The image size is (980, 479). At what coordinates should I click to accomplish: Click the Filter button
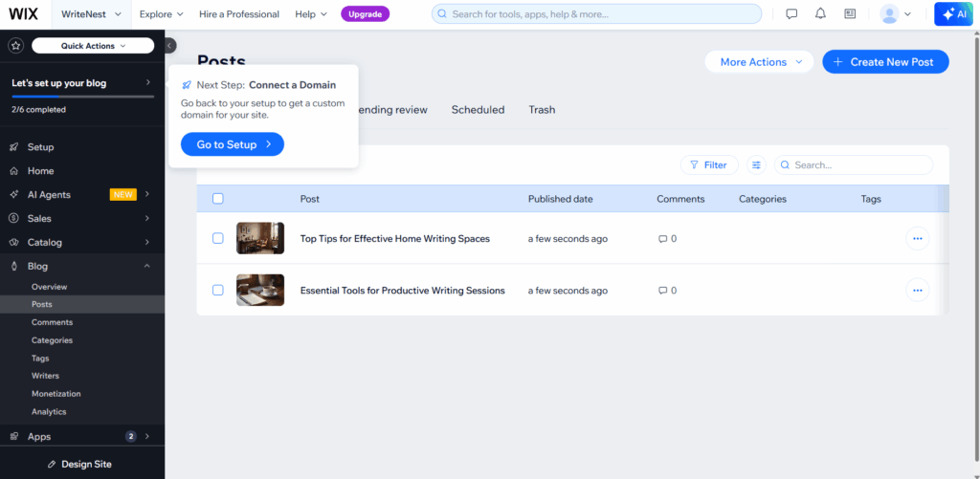(709, 164)
